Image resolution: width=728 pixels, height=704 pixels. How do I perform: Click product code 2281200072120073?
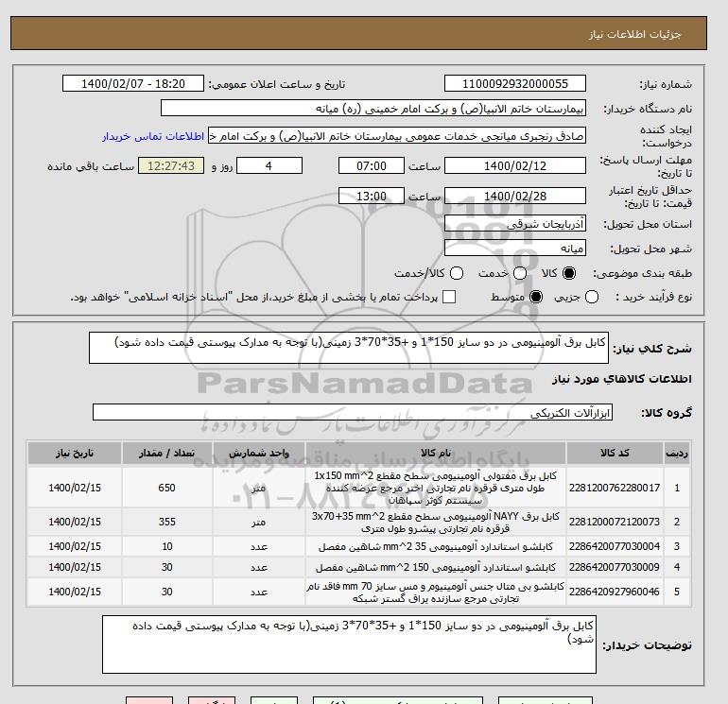pos(615,522)
